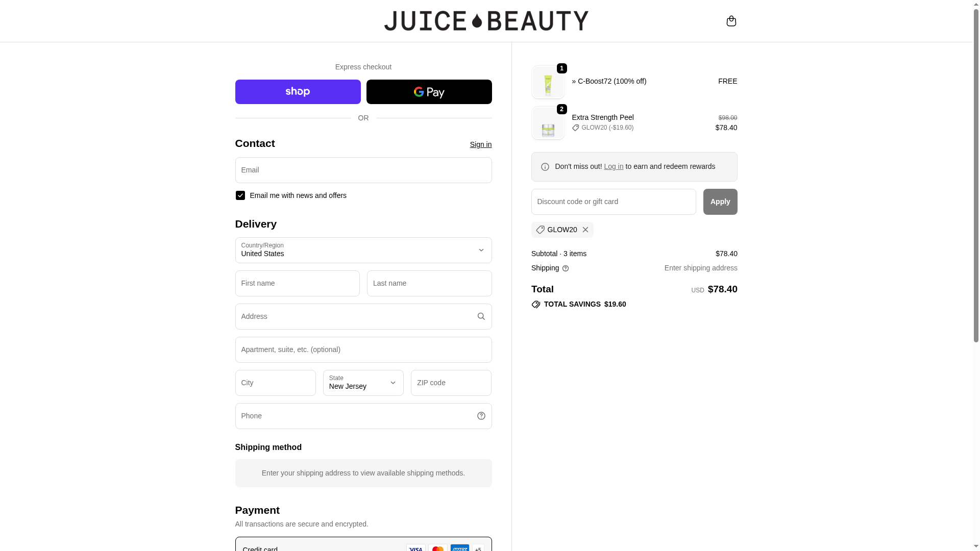Remove the GLOW20 discount code
980x551 pixels.
pyautogui.click(x=585, y=230)
